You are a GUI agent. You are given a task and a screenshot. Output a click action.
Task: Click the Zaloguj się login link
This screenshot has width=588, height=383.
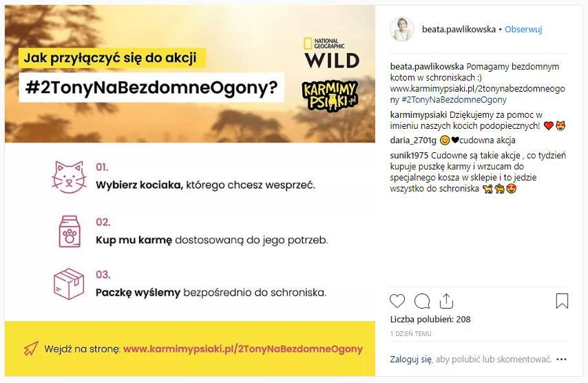coord(410,359)
